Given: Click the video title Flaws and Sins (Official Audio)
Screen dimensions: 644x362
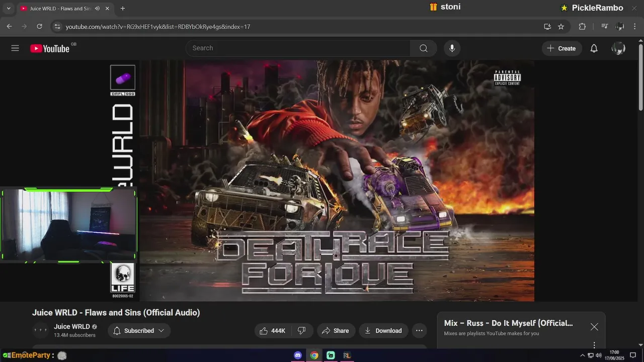Looking at the screenshot, I should [x=116, y=313].
